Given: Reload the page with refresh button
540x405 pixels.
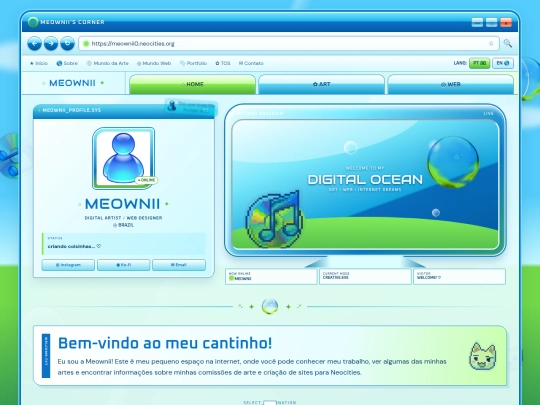Looking at the screenshot, I should click(x=68, y=43).
